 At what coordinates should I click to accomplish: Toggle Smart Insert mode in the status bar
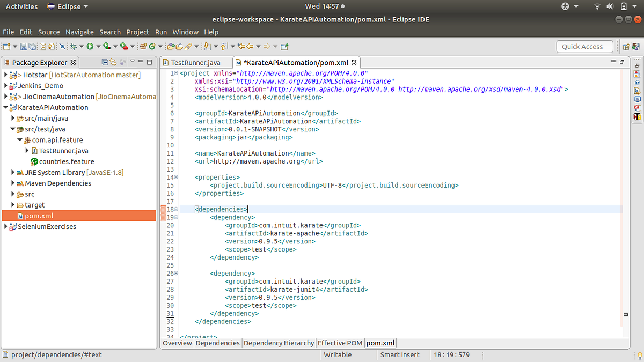[400, 354]
